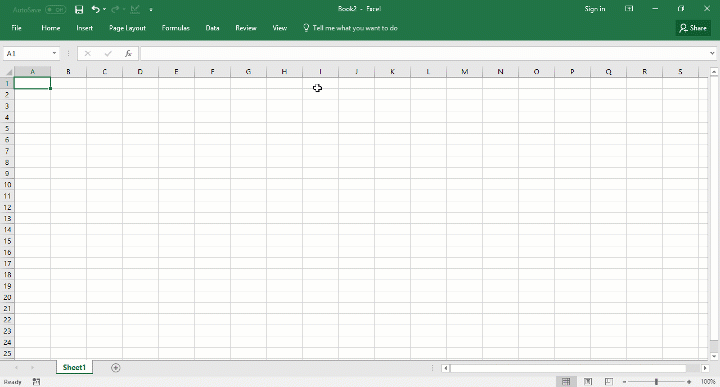Click horizontal scrollbar left arrow

[x=445, y=368]
